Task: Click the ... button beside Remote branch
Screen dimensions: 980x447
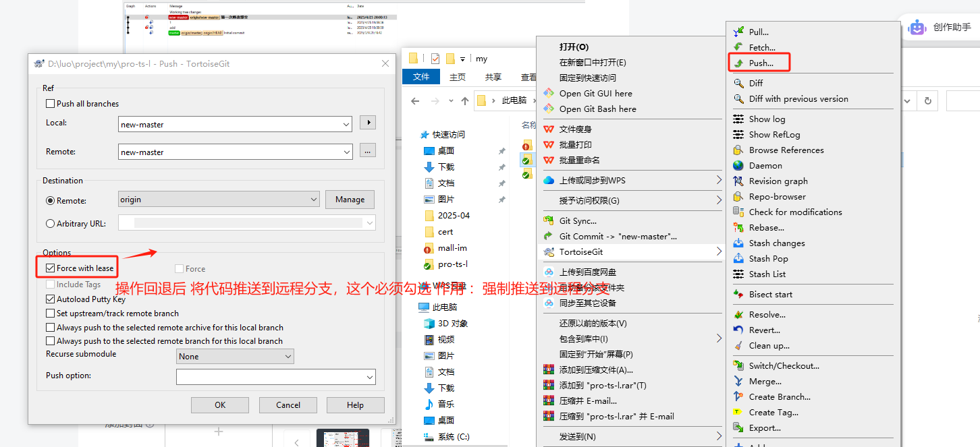Action: [367, 152]
